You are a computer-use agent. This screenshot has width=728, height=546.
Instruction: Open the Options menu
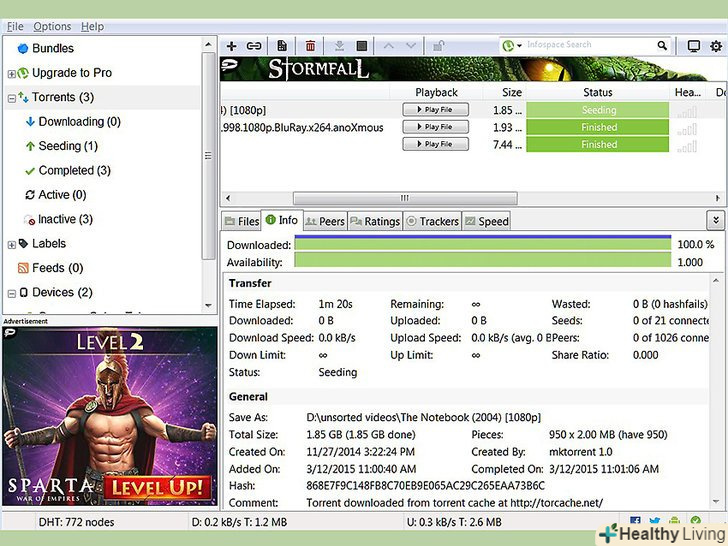point(52,26)
